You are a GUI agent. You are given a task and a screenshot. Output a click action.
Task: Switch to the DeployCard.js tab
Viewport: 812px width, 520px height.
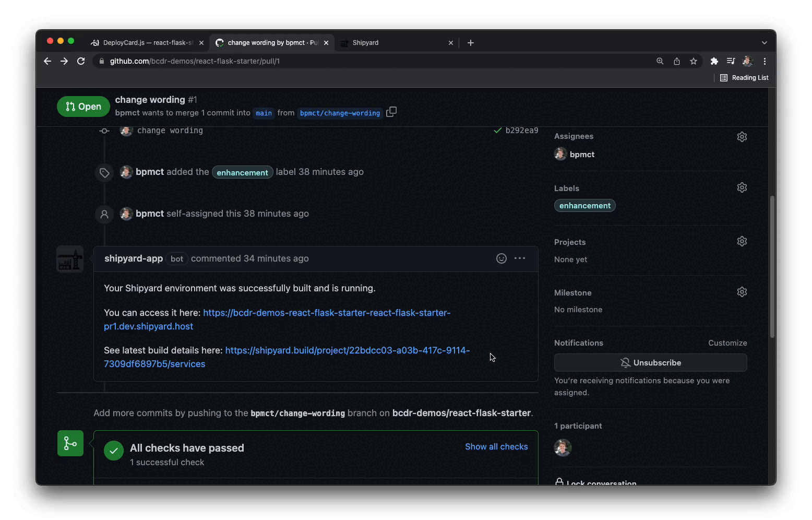148,43
